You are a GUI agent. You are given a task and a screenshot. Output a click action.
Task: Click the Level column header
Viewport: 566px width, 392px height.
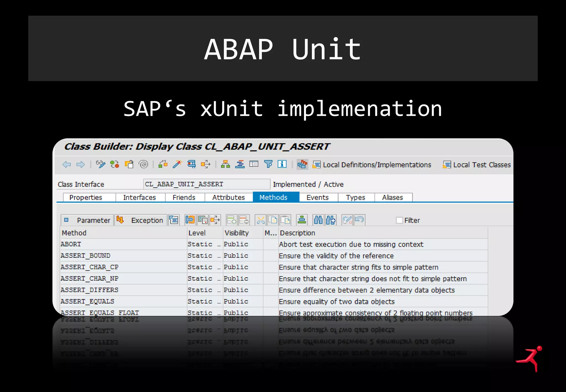[x=205, y=233]
